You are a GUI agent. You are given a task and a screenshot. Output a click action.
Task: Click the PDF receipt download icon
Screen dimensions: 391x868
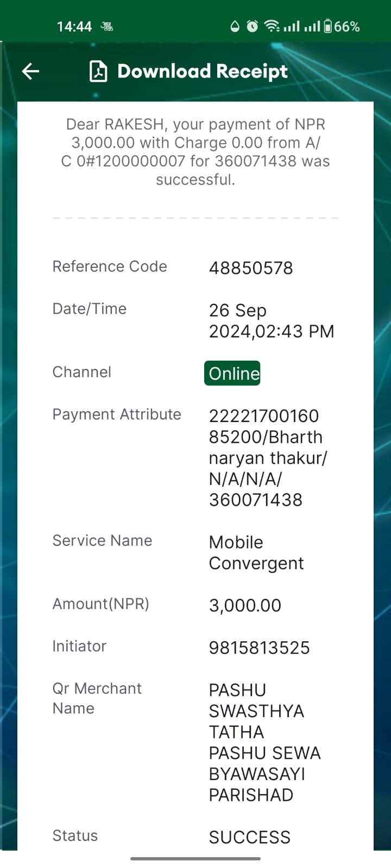(x=98, y=72)
